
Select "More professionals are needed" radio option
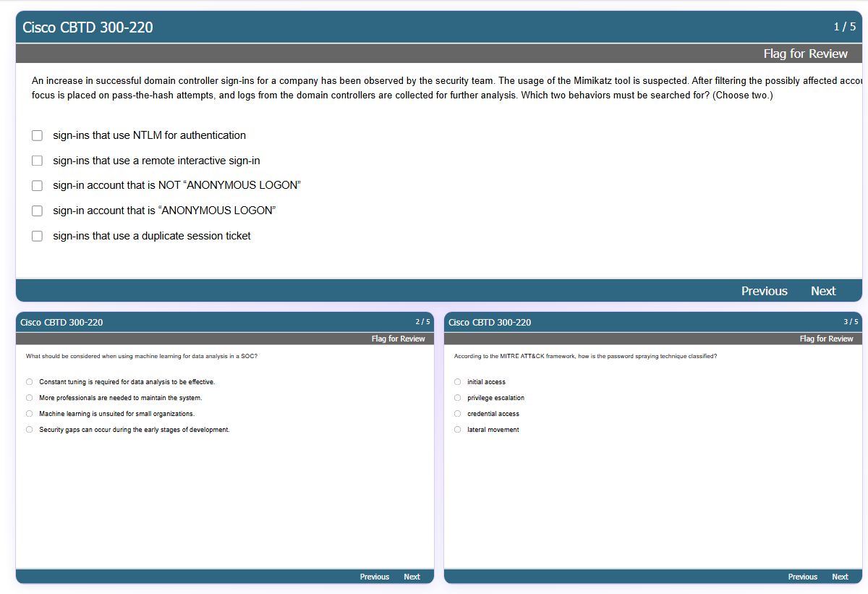point(30,398)
